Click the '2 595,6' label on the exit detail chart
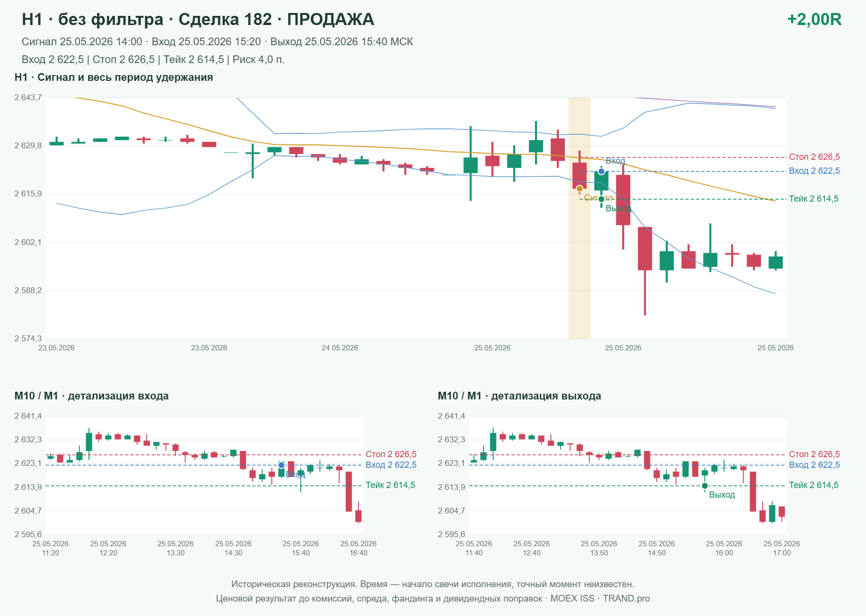This screenshot has width=866, height=616. pyautogui.click(x=451, y=534)
